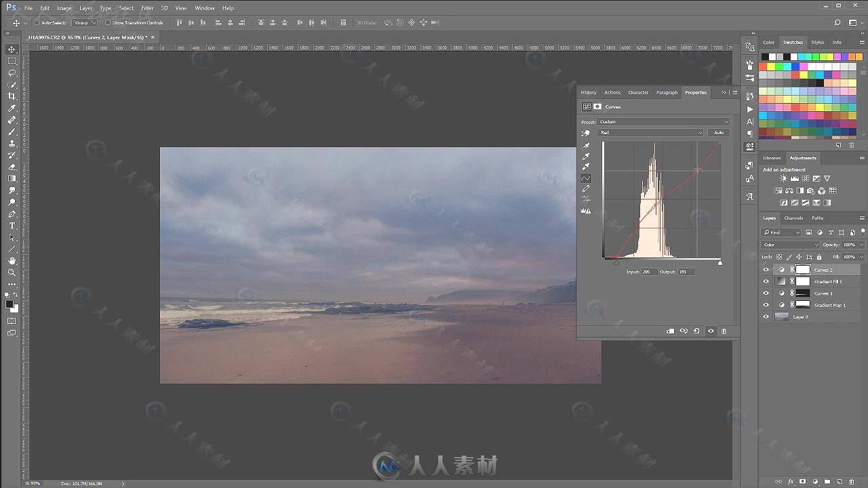Select the Rectangular Marquee tool
The image size is (868, 488).
coord(12,61)
